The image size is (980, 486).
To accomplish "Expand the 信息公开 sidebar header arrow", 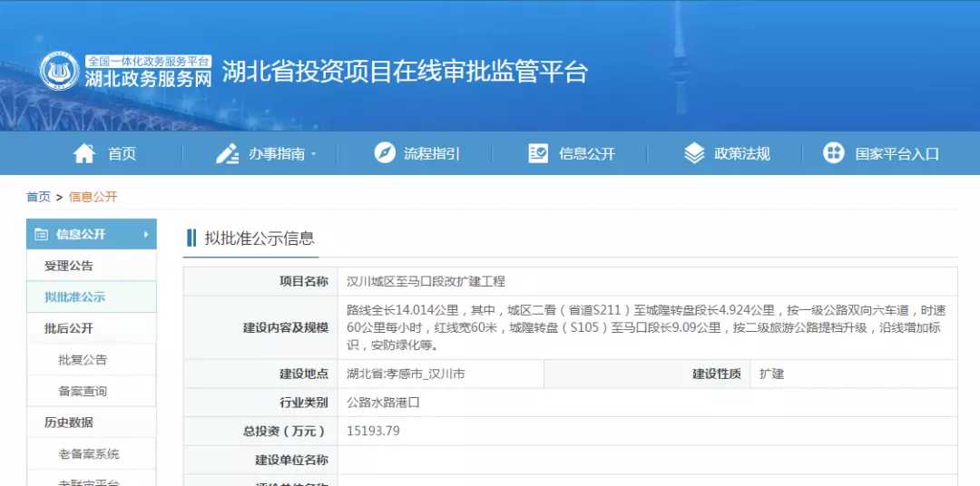I will pyautogui.click(x=145, y=235).
